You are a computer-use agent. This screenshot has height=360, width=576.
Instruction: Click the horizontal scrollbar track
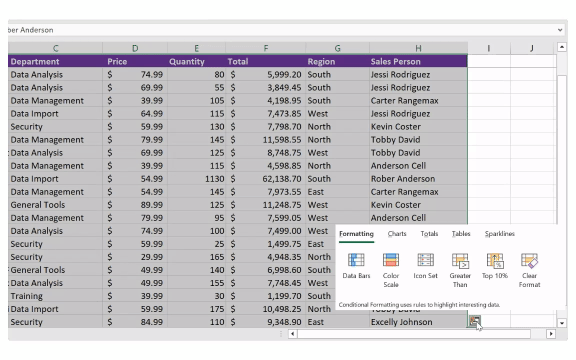(x=414, y=334)
